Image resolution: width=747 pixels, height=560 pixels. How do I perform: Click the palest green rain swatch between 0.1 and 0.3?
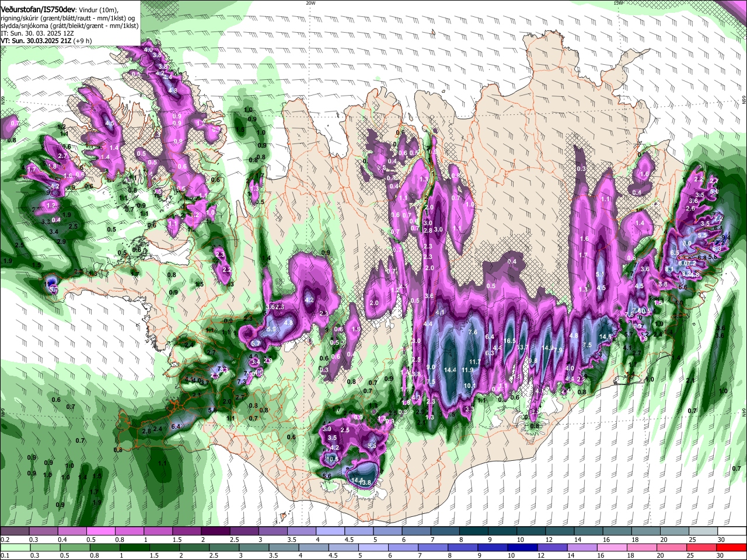(15, 547)
